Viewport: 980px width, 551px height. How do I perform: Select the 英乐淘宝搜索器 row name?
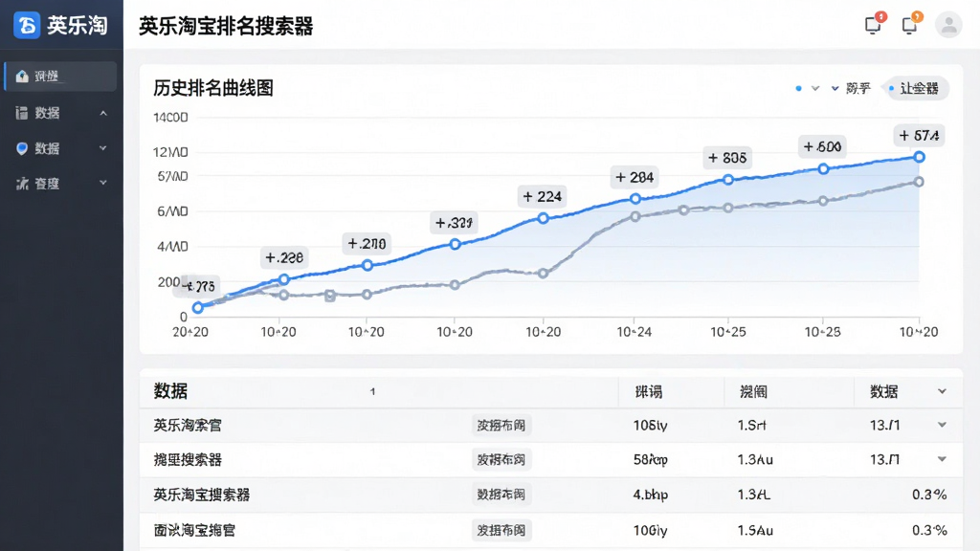(202, 495)
